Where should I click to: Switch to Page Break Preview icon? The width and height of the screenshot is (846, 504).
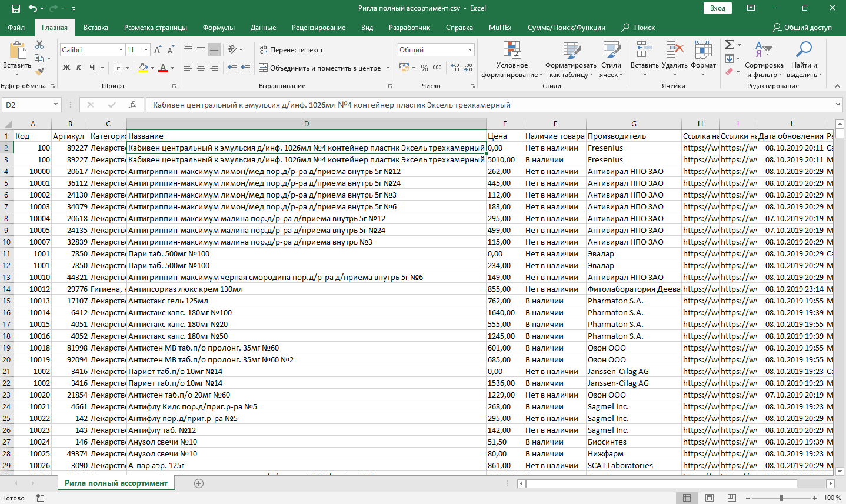point(731,498)
